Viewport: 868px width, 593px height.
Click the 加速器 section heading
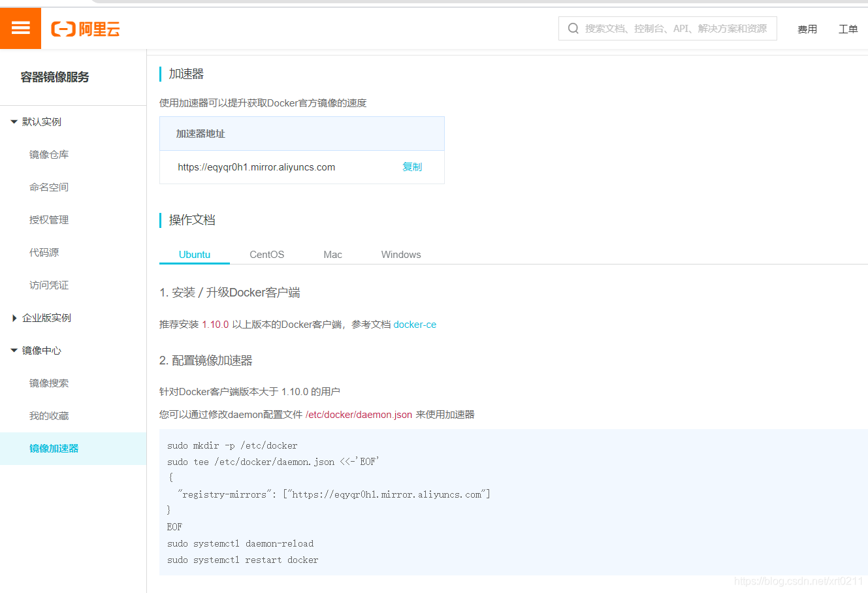[186, 74]
